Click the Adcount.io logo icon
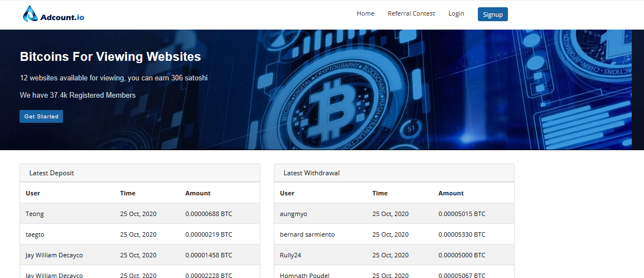644x278 pixels. coord(30,14)
